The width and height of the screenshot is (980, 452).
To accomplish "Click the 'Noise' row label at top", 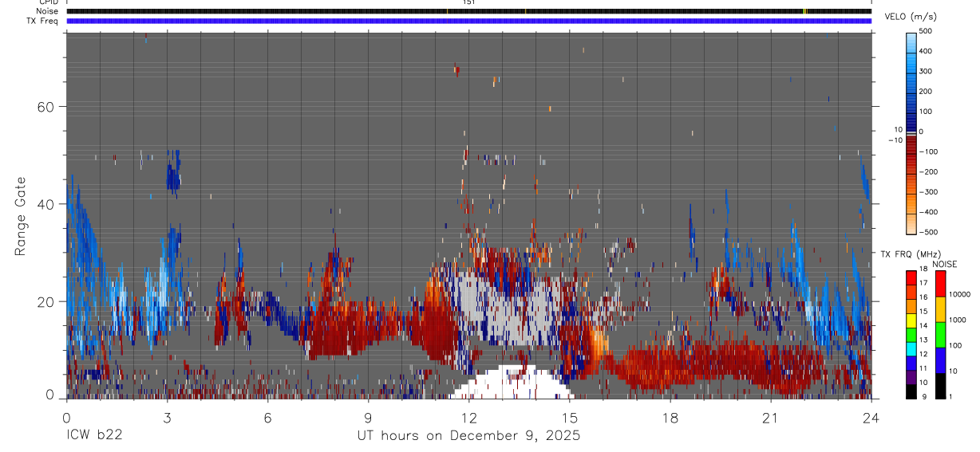I will click(x=47, y=11).
